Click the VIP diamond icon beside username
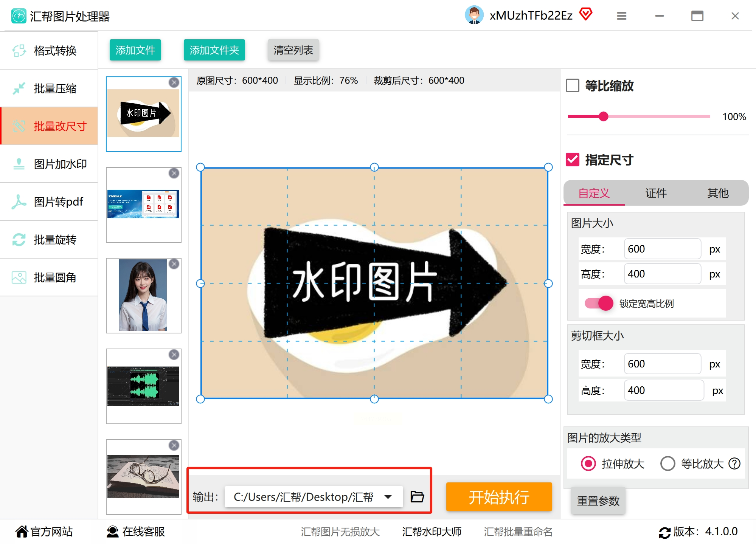Image resolution: width=756 pixels, height=544 pixels. 586,14
